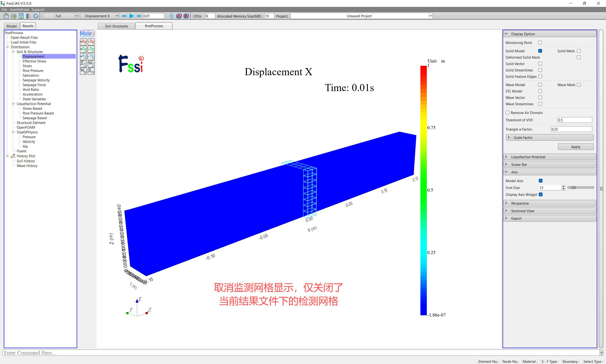This screenshot has height=364, width=606.
Task: Set view to +YZ plane
Action: pyautogui.click(x=84, y=57)
